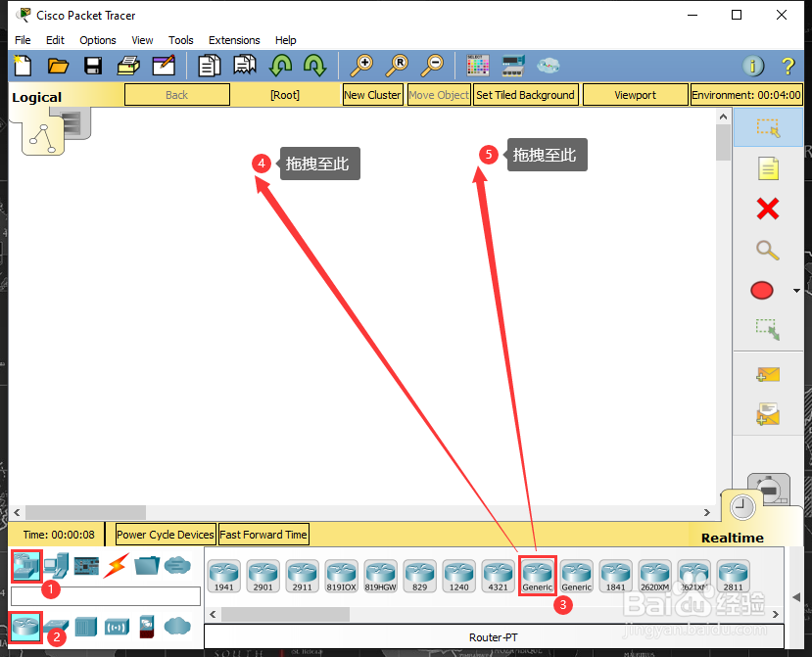This screenshot has width=812, height=657.
Task: Pick the 1941 router
Action: tap(224, 576)
